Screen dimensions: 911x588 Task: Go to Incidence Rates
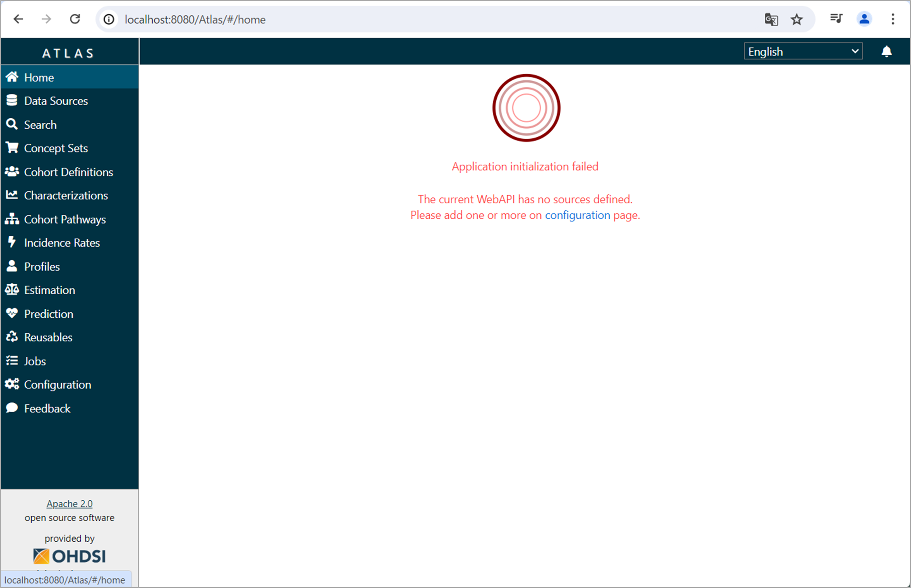click(69, 243)
